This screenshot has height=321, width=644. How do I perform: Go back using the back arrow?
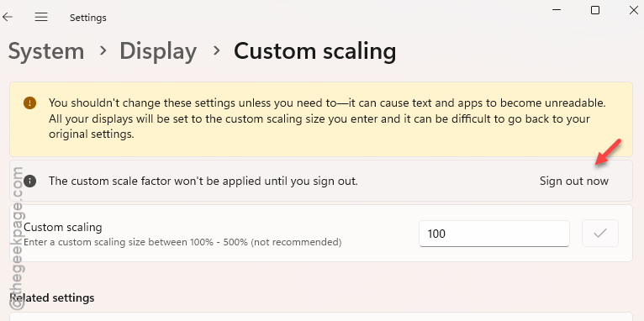(x=8, y=18)
